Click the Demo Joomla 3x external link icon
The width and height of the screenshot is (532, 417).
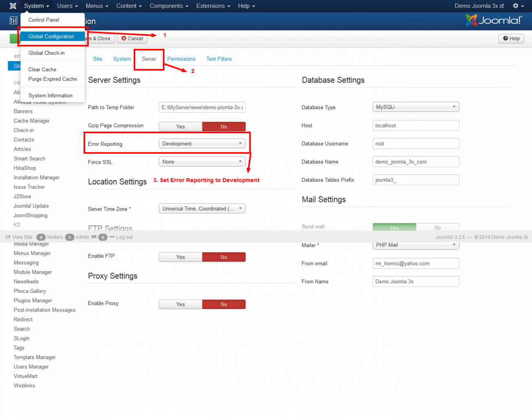point(502,6)
